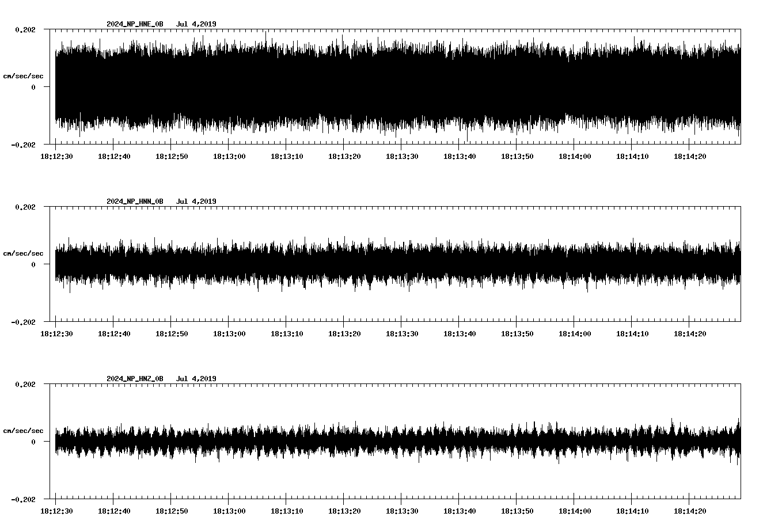Viewport: 782px width, 532px height.
Task: Click the zero label on HNE plot axis
Action: [33, 87]
